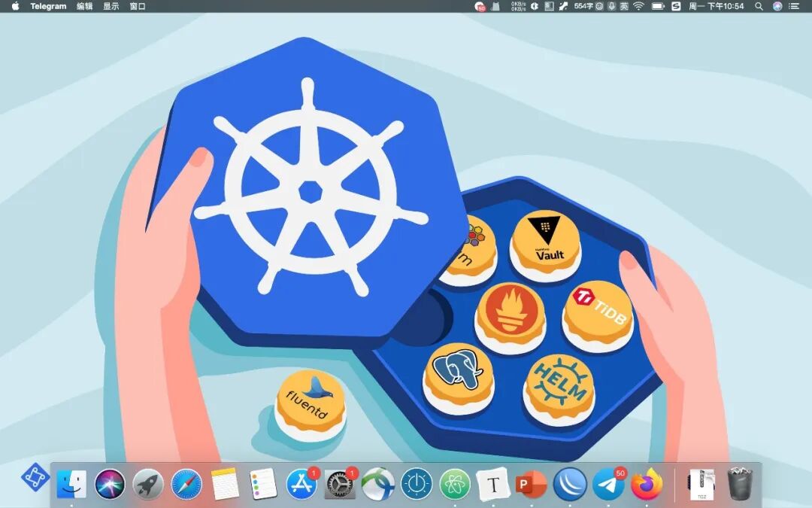Screen dimensions: 812x508
Task: Open Firefox from the Dock
Action: (647, 484)
